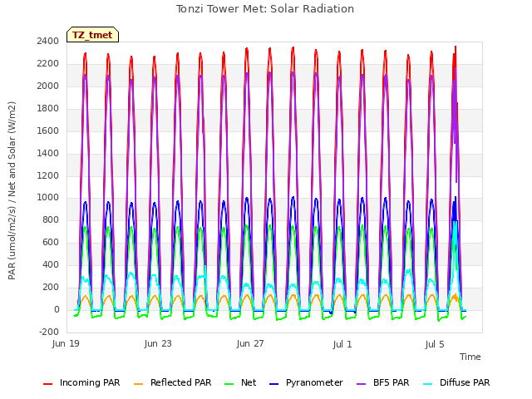
Task: Select the Pyranometer legend label
Action: point(314,382)
